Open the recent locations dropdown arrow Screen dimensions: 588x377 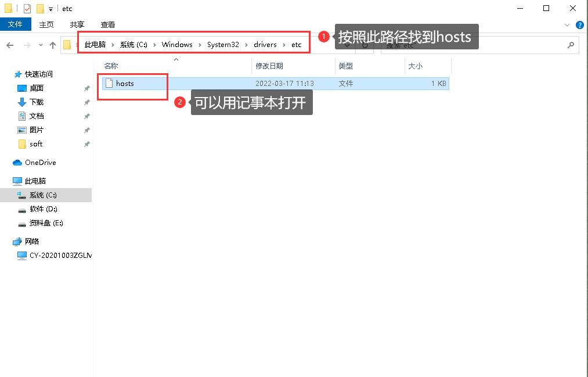point(41,45)
